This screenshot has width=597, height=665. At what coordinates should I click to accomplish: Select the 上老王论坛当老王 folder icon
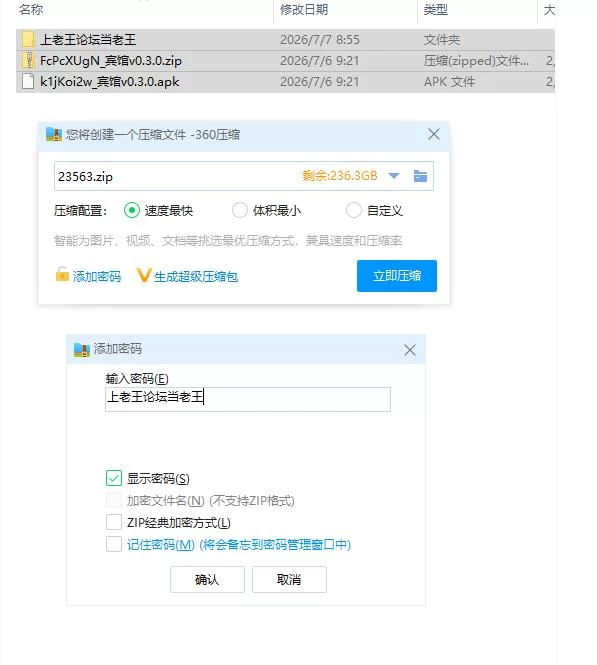click(28, 39)
